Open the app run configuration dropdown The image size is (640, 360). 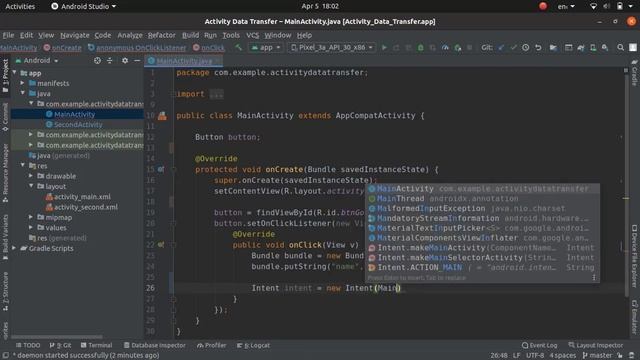coord(265,47)
